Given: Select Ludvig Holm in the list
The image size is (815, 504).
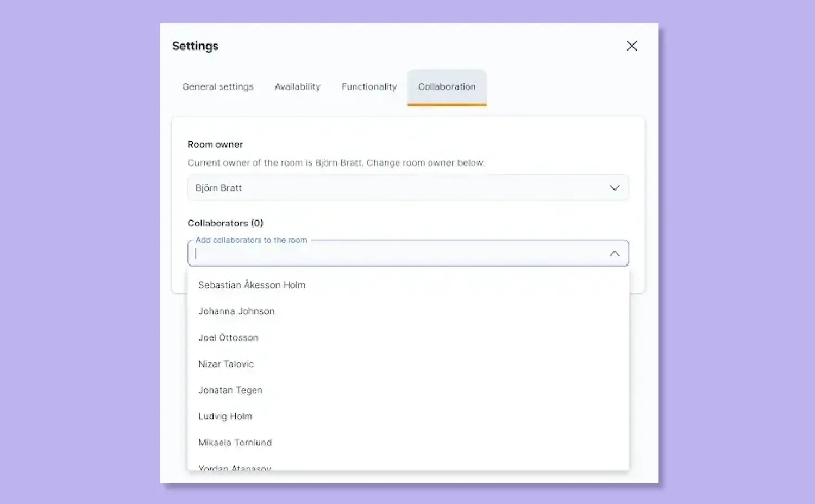Looking at the screenshot, I should point(408,417).
